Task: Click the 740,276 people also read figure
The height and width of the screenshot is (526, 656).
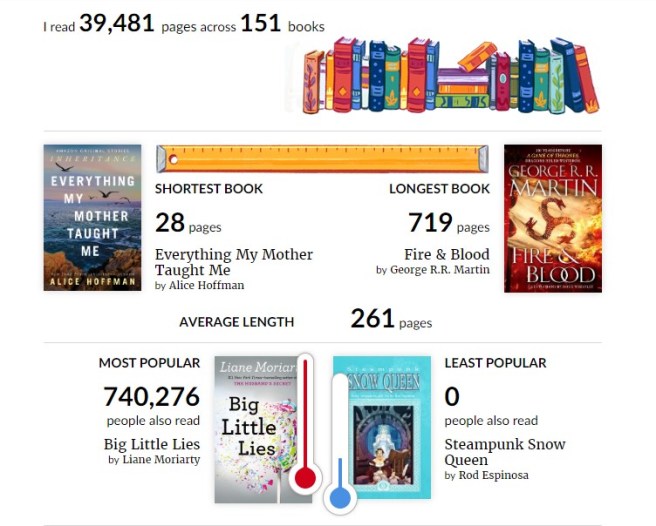Action: click(x=151, y=397)
